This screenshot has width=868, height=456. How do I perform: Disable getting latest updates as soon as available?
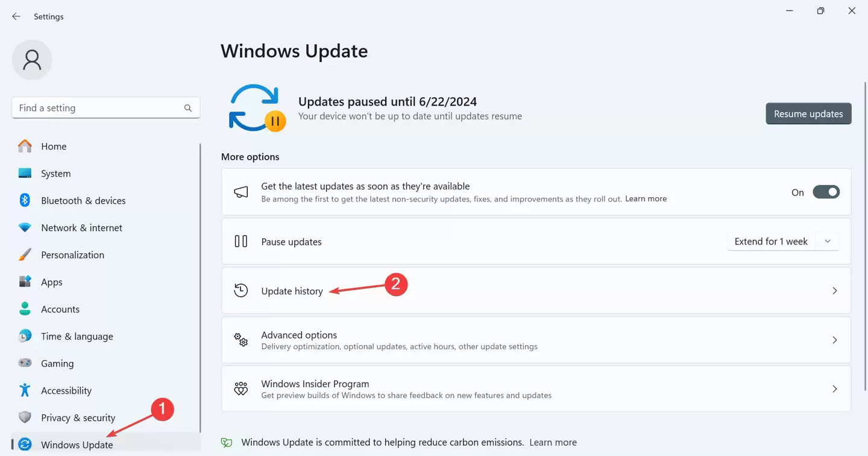826,192
